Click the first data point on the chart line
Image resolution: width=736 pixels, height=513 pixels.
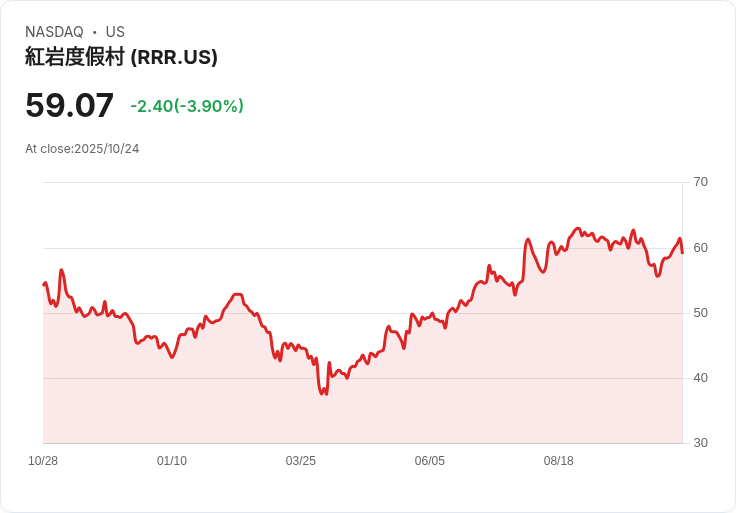coord(44,284)
